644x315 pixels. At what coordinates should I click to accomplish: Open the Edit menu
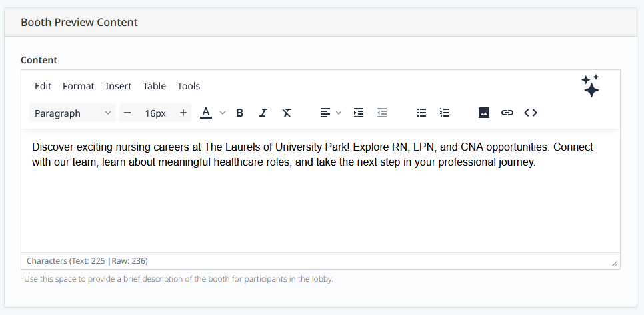coord(43,86)
